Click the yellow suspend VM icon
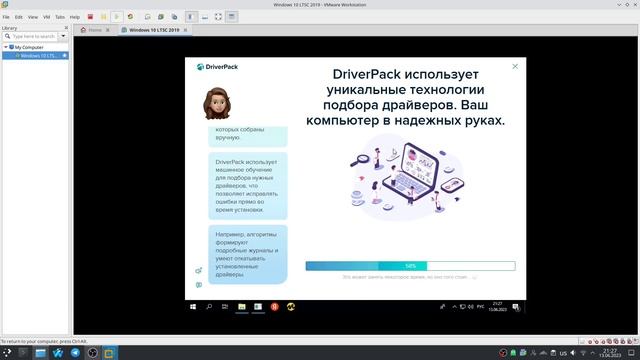 (x=104, y=17)
